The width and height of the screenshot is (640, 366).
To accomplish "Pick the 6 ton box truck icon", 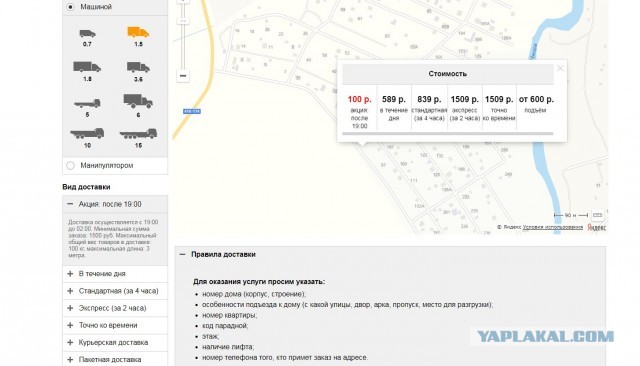I will tap(138, 101).
